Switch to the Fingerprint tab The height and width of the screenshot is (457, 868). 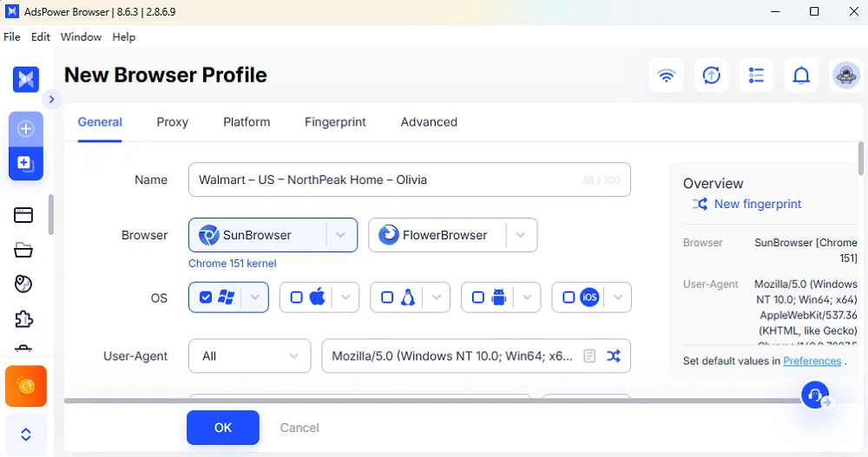[335, 122]
